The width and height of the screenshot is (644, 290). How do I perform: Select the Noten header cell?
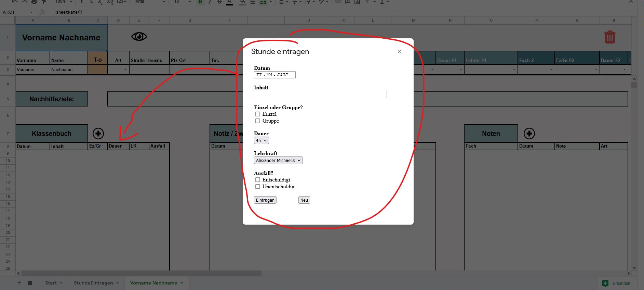pos(491,134)
